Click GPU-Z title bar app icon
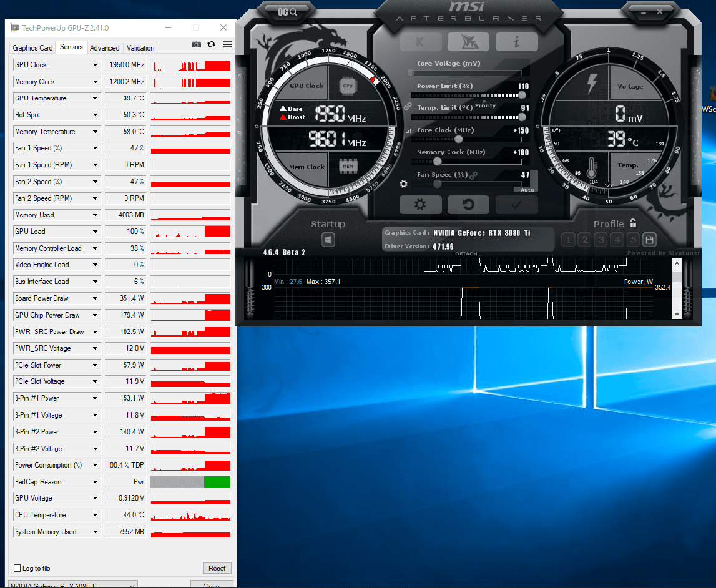The width and height of the screenshot is (716, 588). 14,28
